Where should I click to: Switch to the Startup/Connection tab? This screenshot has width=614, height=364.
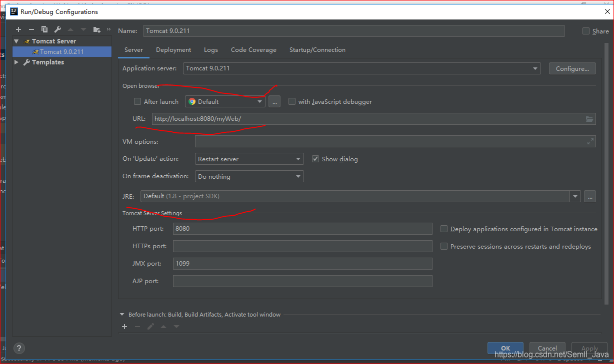(x=317, y=50)
